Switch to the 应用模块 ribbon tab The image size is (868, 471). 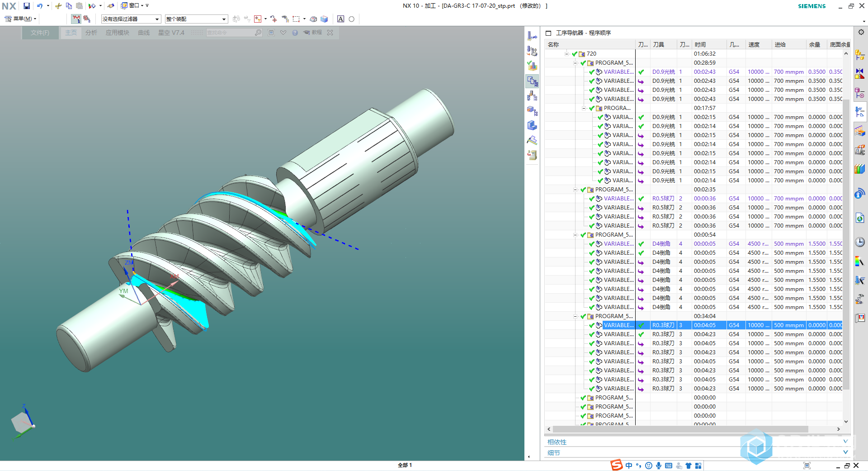point(118,33)
